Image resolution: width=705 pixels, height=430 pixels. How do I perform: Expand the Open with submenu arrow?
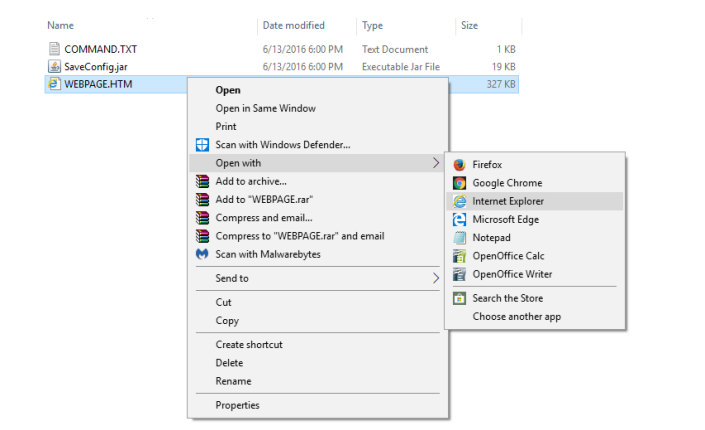[435, 163]
